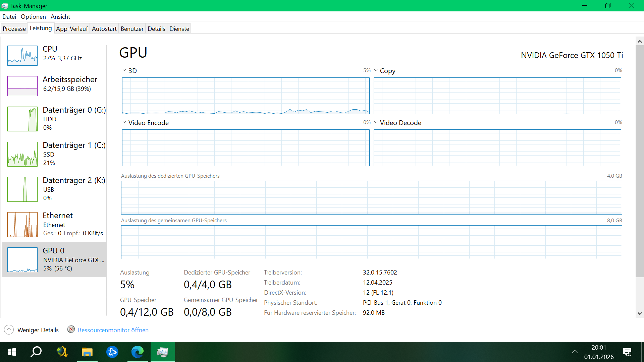Open the Thunderbird taskbar icon
The image size is (644, 362).
point(112,352)
